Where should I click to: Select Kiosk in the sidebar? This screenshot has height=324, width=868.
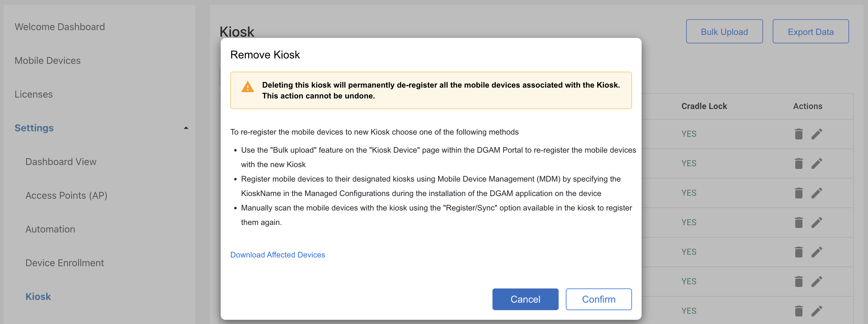click(x=38, y=297)
